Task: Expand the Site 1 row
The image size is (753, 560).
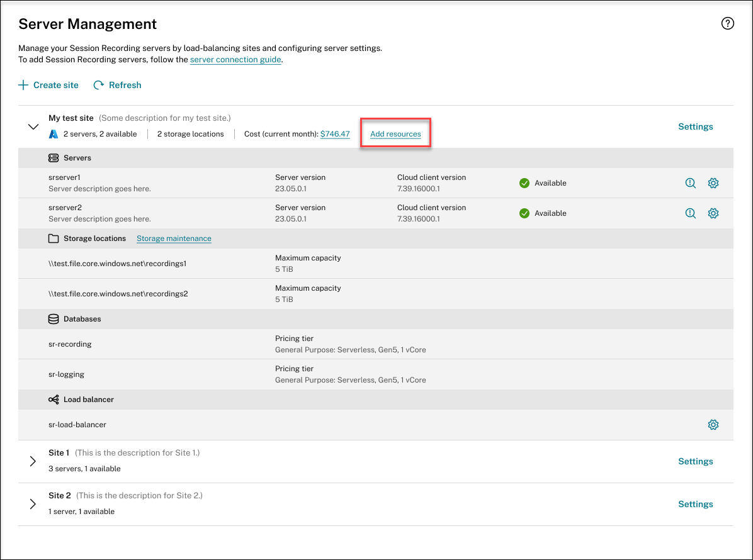Action: pos(33,461)
